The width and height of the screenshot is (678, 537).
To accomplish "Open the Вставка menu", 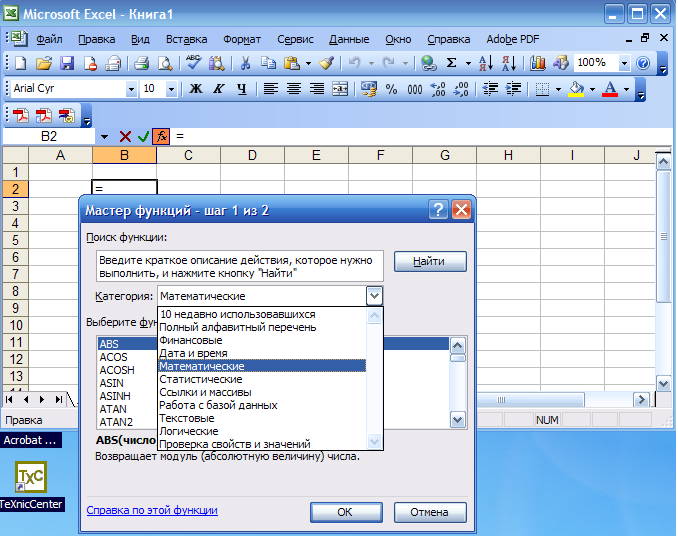I will coord(186,39).
